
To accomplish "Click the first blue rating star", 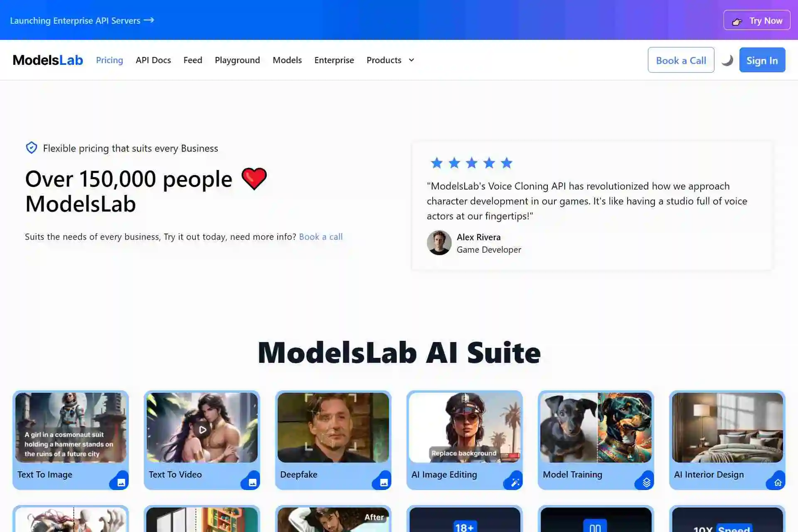I will 436,163.
